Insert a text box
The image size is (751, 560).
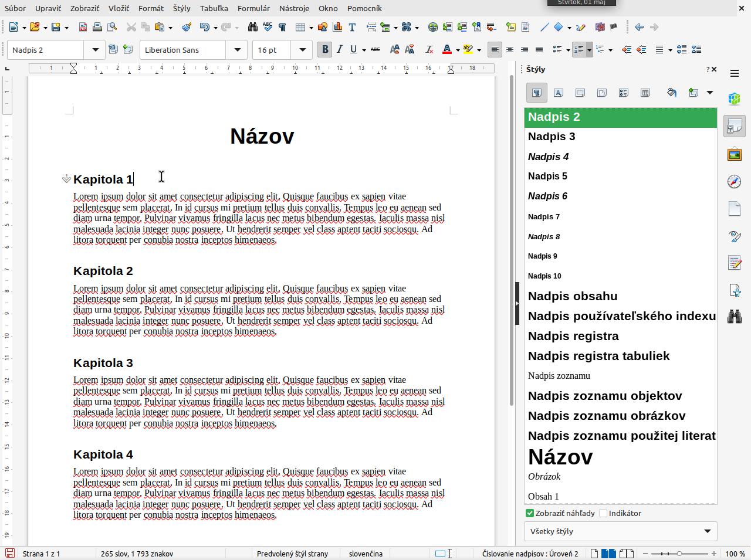click(x=352, y=27)
